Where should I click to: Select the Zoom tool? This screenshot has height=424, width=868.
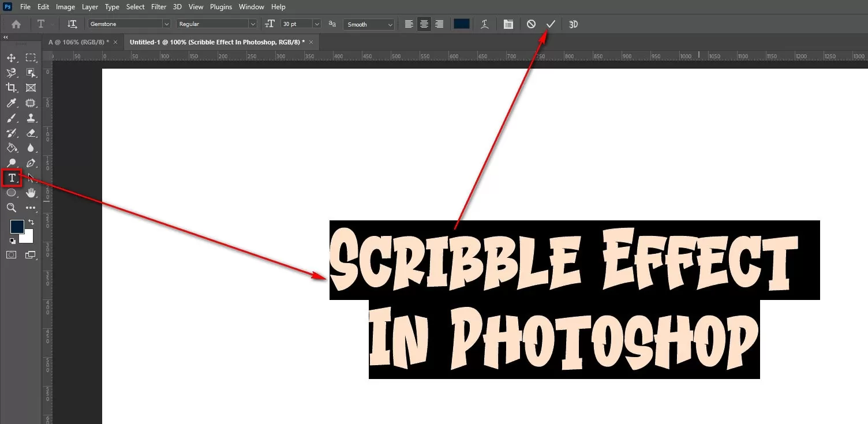(11, 208)
